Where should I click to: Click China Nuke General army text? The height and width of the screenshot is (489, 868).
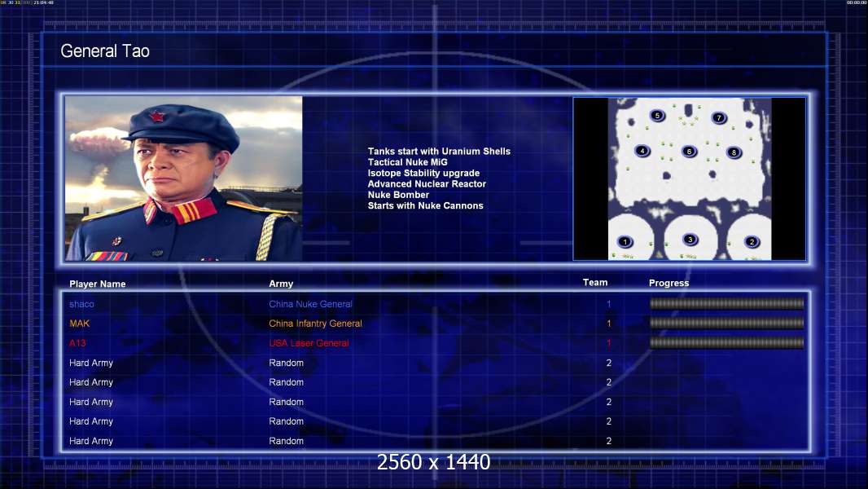(310, 304)
